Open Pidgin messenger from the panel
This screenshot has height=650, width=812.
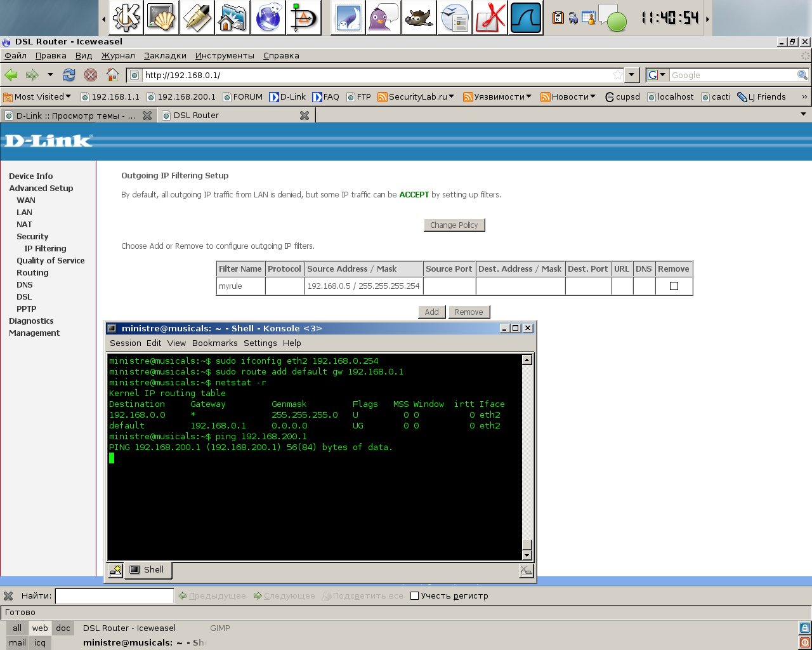point(383,17)
